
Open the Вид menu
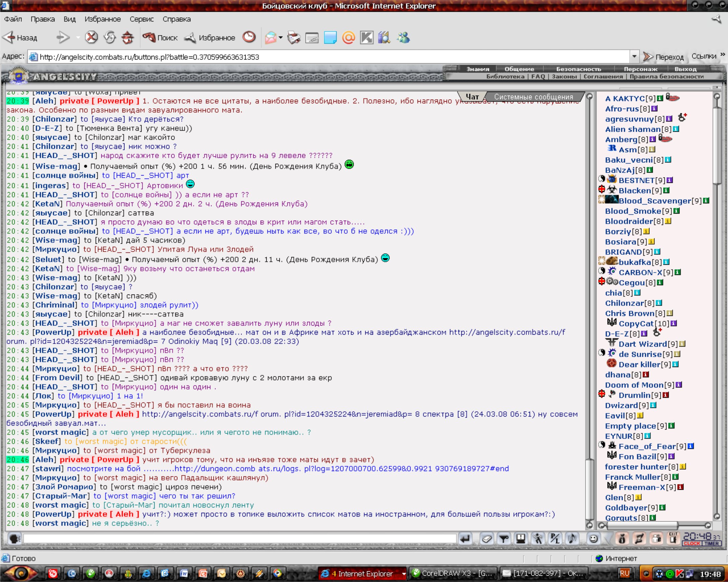[70, 19]
